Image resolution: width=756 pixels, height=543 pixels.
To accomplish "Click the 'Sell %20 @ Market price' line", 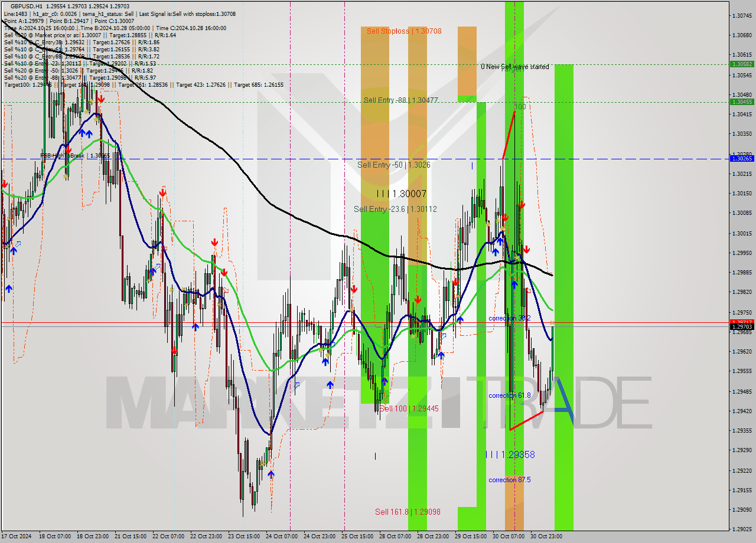I will point(90,35).
